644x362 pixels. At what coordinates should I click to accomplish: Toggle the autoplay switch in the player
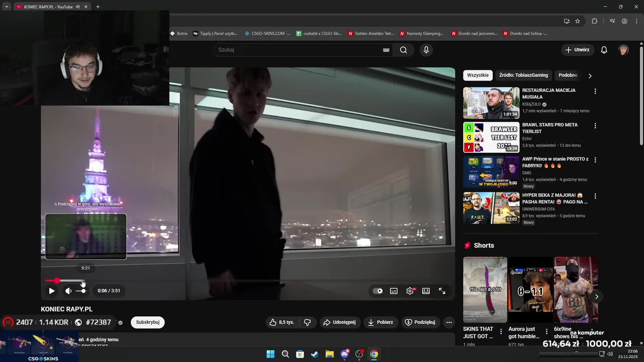tap(377, 291)
